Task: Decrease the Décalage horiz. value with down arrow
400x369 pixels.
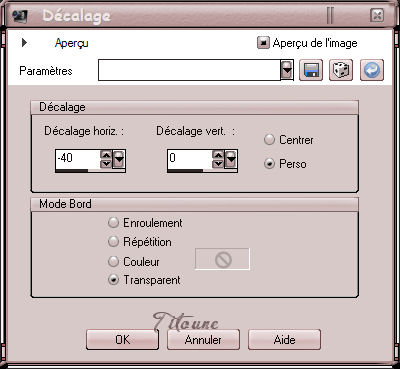Action: pyautogui.click(x=106, y=163)
